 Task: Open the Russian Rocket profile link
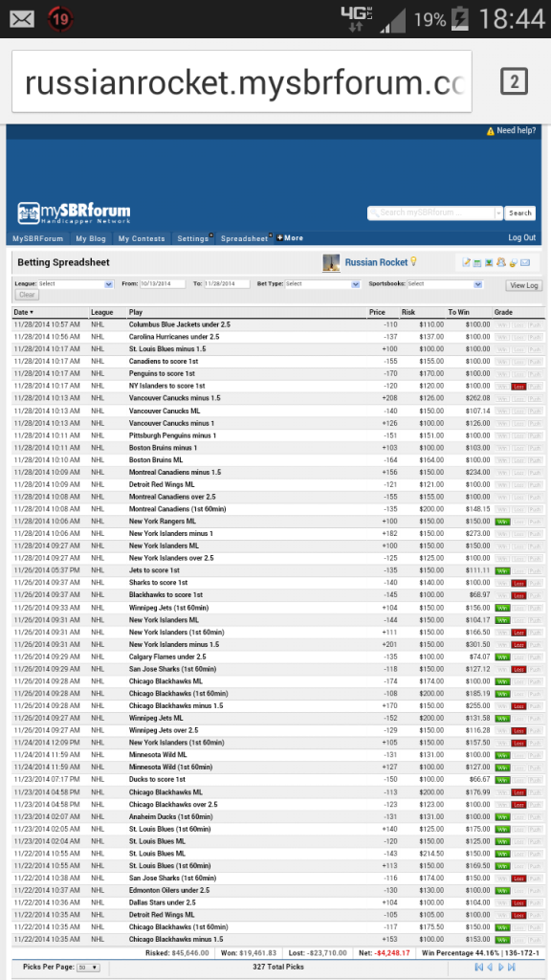[376, 262]
